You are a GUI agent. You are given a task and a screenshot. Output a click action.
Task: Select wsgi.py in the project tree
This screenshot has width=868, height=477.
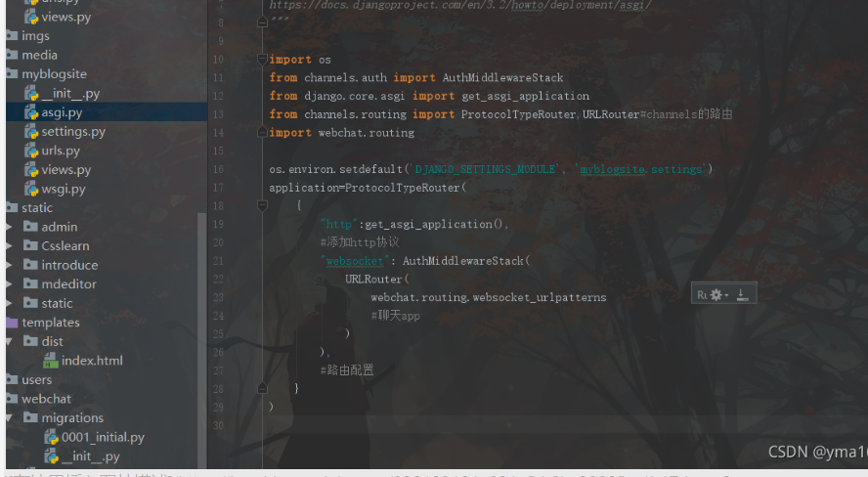tap(64, 189)
